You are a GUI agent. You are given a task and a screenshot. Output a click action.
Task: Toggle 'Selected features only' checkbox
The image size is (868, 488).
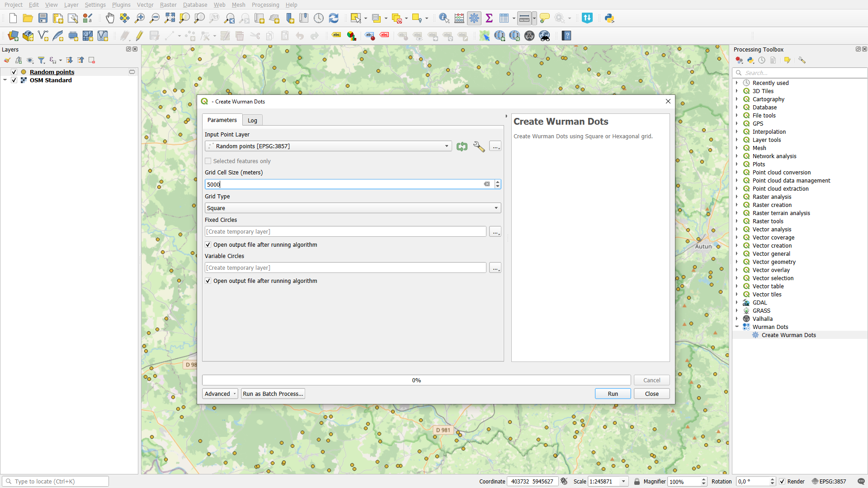point(208,161)
